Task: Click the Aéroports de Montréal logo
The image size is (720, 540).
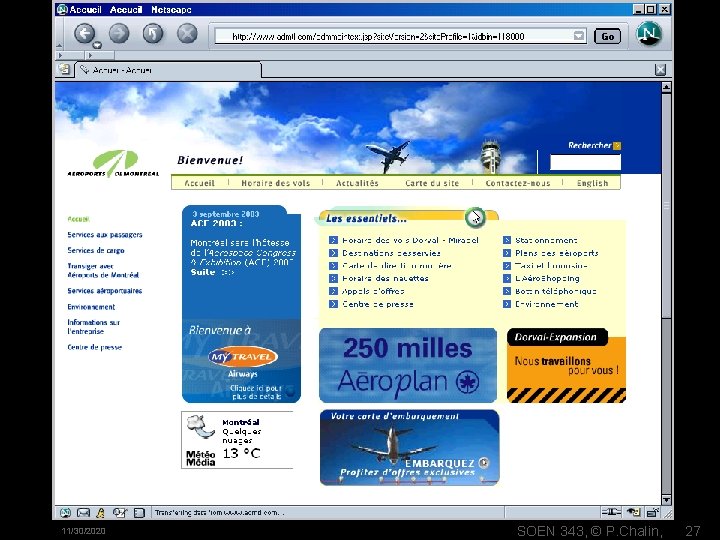Action: coord(113,163)
